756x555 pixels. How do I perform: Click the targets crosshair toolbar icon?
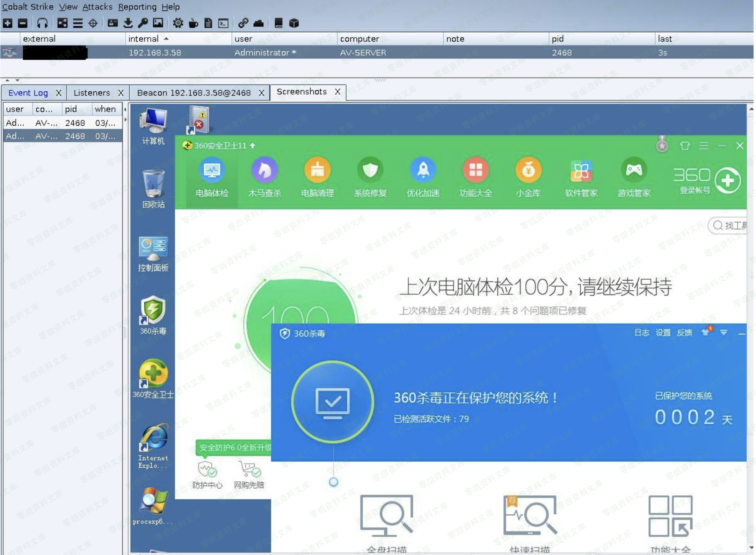tap(93, 23)
